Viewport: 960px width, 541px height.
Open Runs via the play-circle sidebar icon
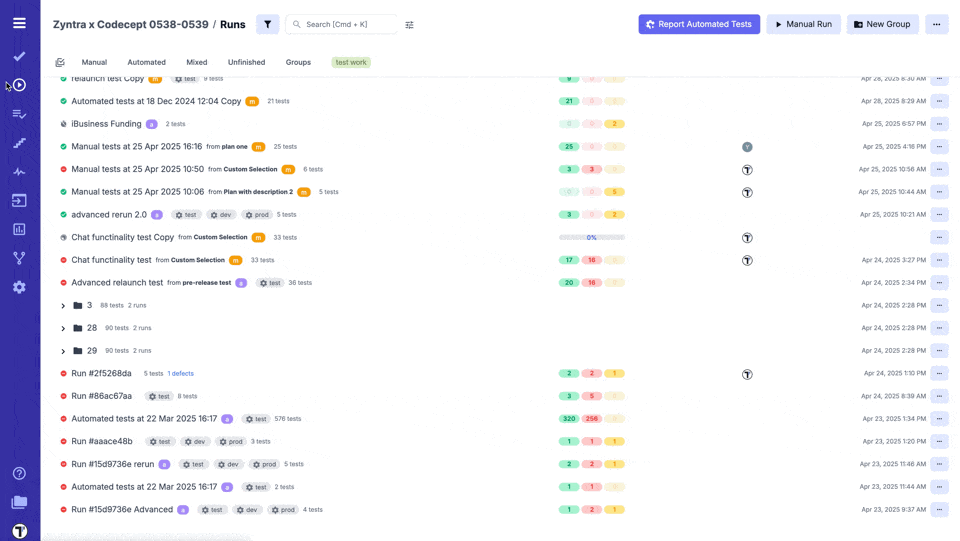pos(20,85)
